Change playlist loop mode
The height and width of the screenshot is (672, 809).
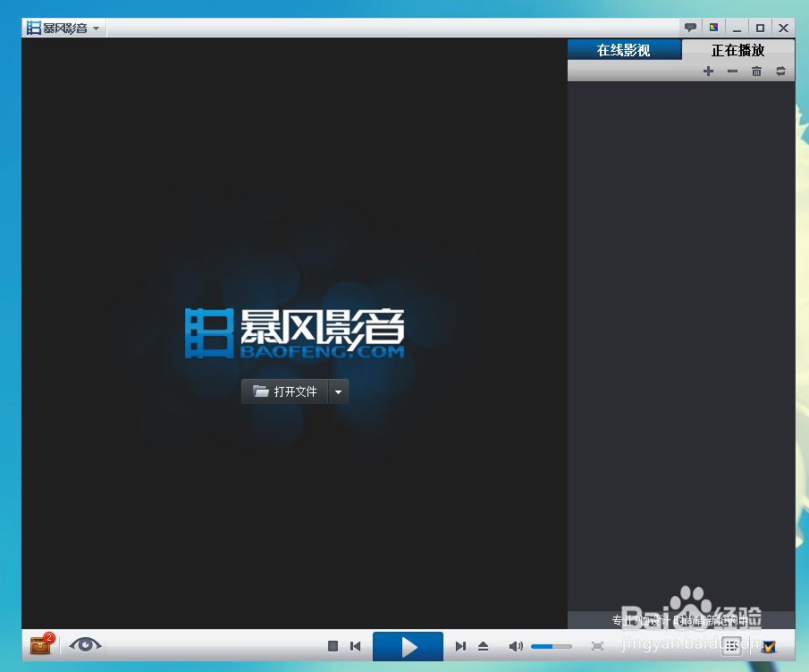780,71
